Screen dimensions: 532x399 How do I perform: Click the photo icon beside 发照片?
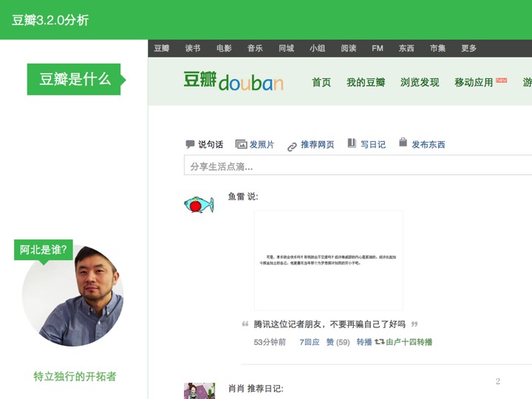click(x=241, y=144)
